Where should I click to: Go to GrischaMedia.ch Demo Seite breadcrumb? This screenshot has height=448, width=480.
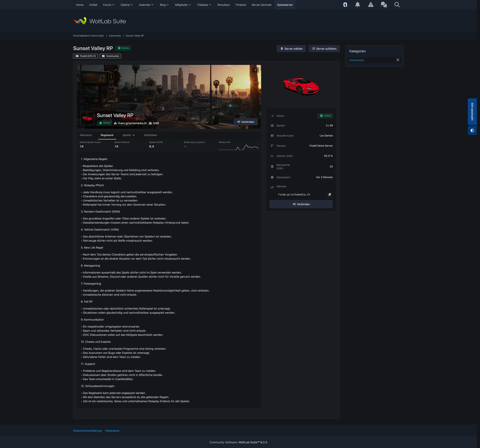click(x=88, y=36)
